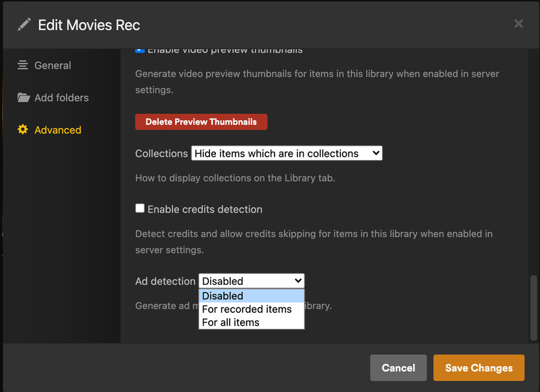Select 'Disabled' in the dropdown list
Image resolution: width=540 pixels, height=392 pixels.
223,296
